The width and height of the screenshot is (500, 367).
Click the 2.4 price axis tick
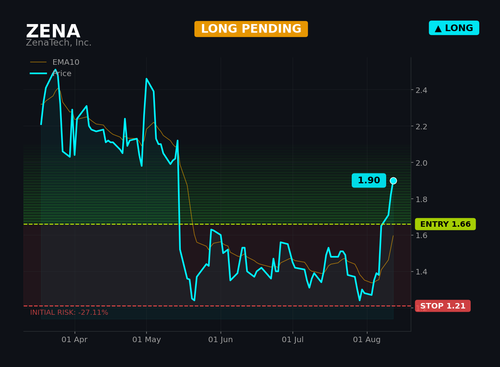421,90
